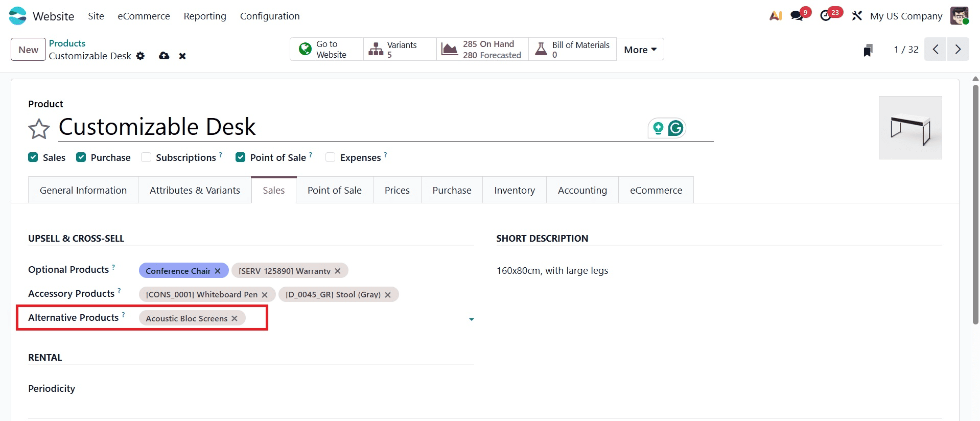Open the eCommerce menu

144,16
